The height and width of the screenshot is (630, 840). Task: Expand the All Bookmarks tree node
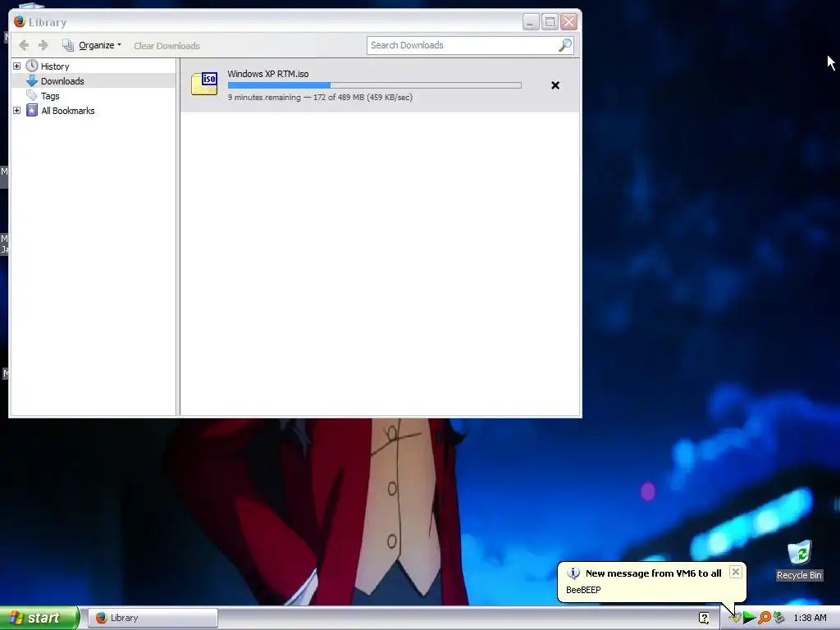coord(16,111)
